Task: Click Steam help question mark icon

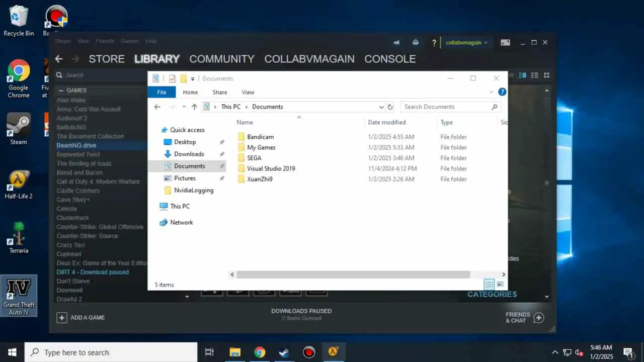Action: [434, 43]
